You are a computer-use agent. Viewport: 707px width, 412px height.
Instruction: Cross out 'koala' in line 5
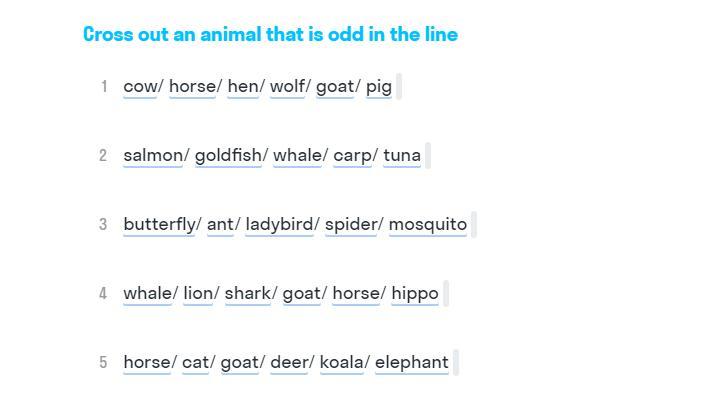pyautogui.click(x=341, y=362)
